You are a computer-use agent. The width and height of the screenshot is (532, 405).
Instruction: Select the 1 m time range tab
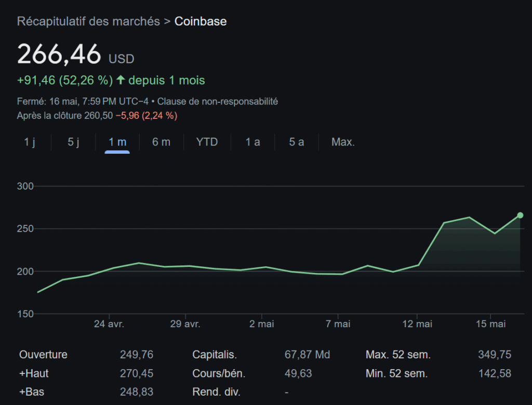[x=117, y=142]
